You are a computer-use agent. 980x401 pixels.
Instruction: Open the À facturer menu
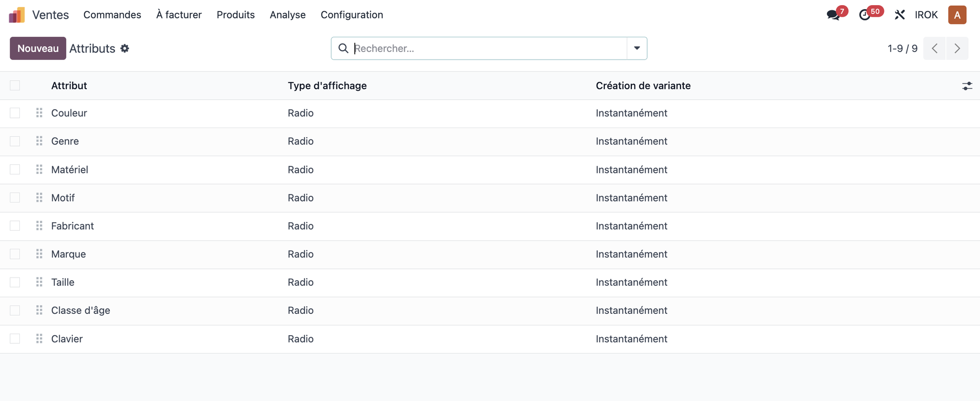[x=179, y=15]
